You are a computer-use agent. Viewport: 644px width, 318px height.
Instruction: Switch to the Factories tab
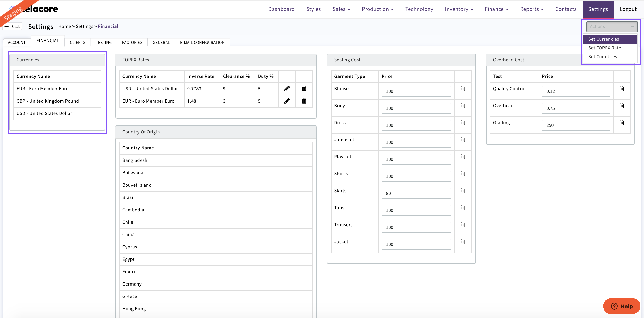tap(132, 43)
